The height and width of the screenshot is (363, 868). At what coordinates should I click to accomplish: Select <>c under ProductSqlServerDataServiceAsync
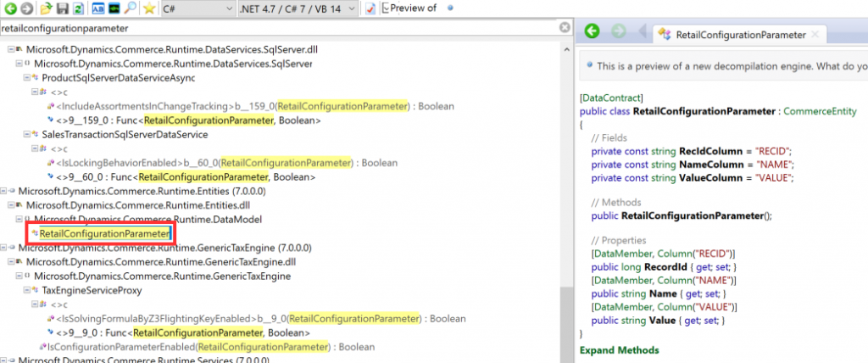coord(58,92)
